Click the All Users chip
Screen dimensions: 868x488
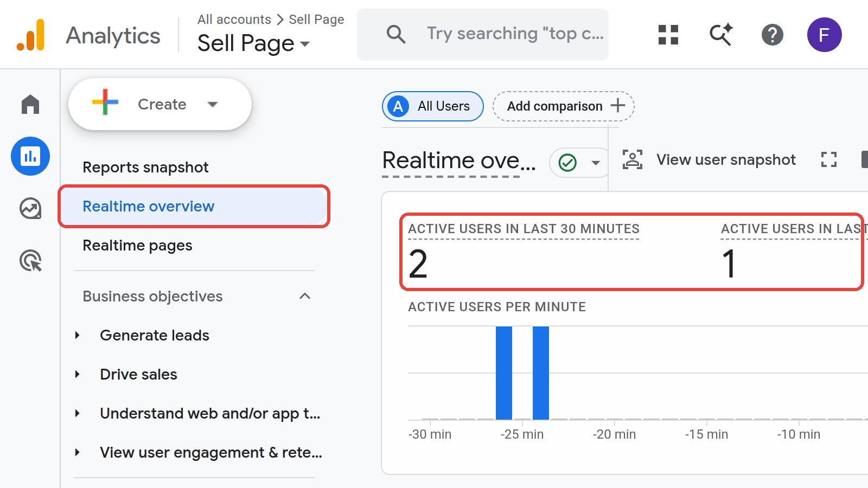coord(433,106)
